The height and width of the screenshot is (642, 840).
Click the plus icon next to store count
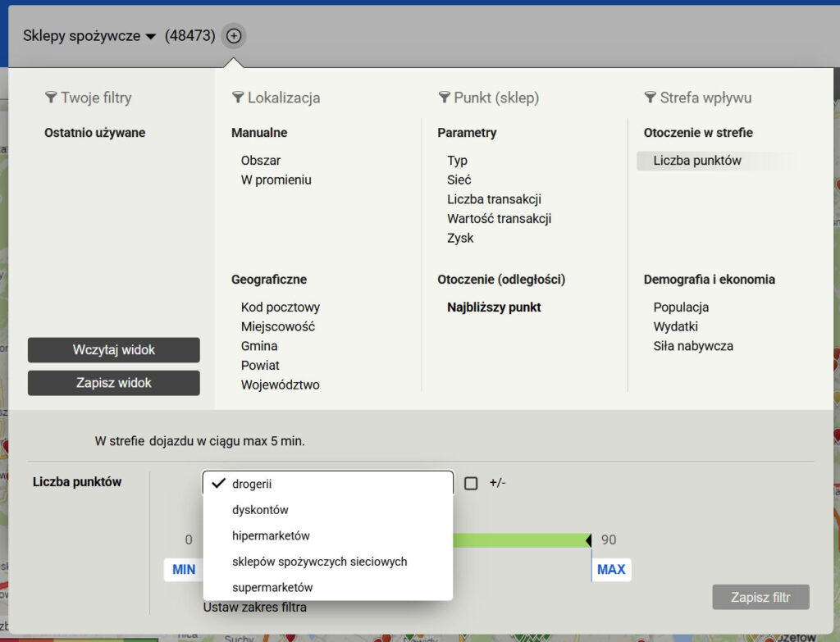[x=234, y=36]
